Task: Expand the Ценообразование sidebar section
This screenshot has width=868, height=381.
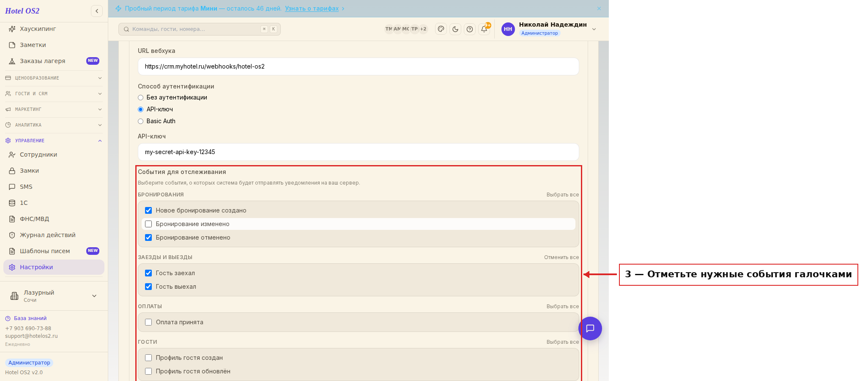Action: (54, 78)
